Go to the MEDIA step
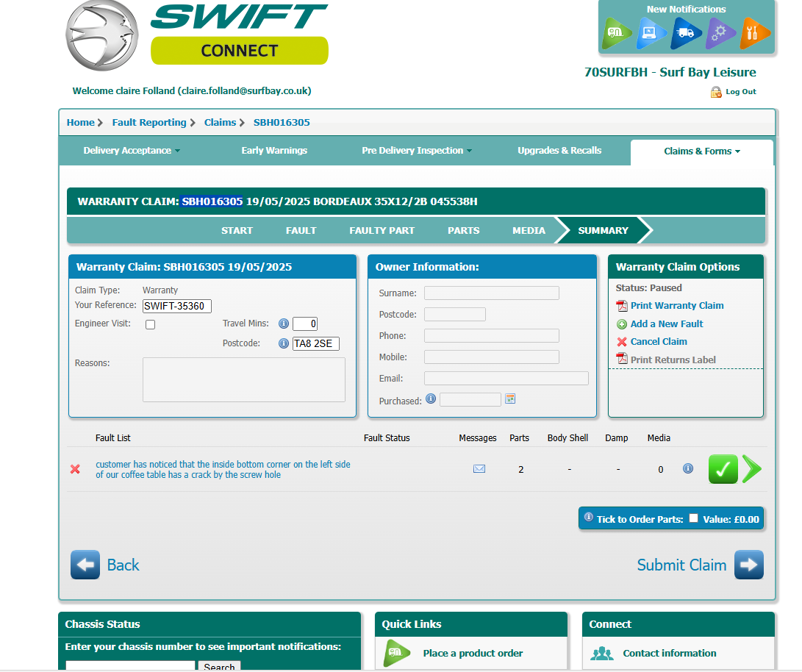802x672 pixels. pos(529,231)
